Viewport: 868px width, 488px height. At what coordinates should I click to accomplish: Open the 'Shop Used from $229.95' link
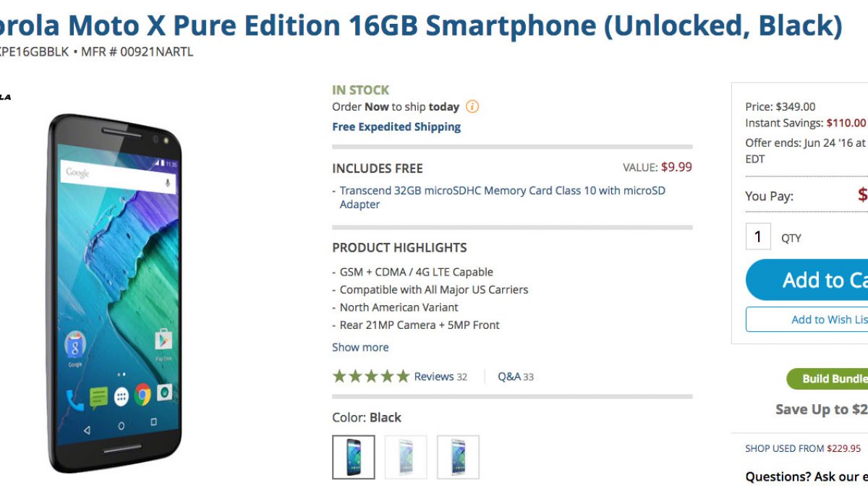803,448
